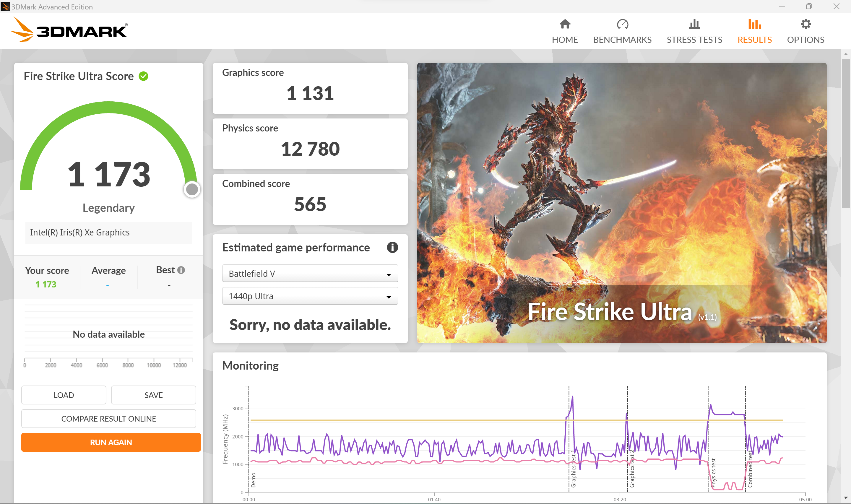This screenshot has height=504, width=851.
Task: Click the Home house icon
Action: [565, 24]
